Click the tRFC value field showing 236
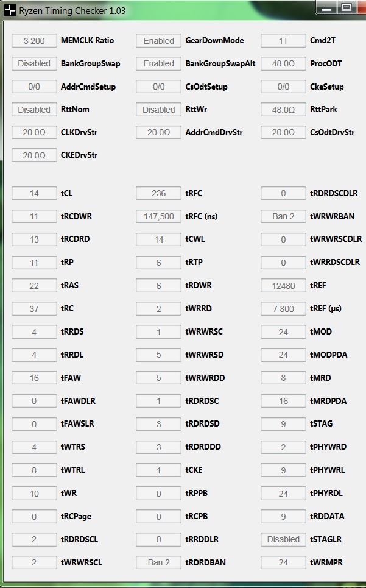Screen dimensions: 366x588 [x=158, y=193]
